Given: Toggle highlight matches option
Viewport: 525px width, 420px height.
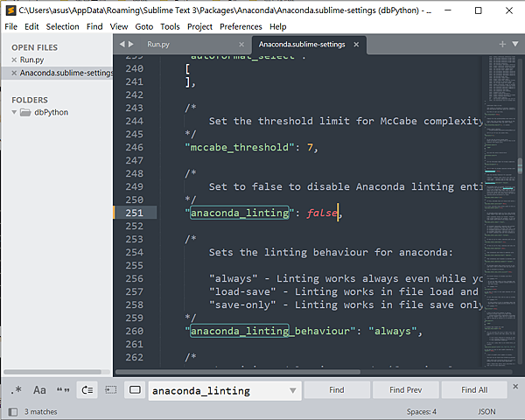Looking at the screenshot, I should point(135,390).
